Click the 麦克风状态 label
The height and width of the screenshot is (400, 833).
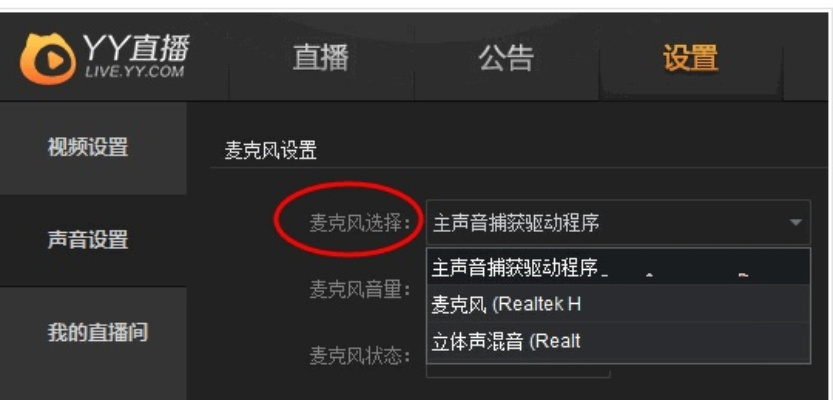[x=361, y=356]
